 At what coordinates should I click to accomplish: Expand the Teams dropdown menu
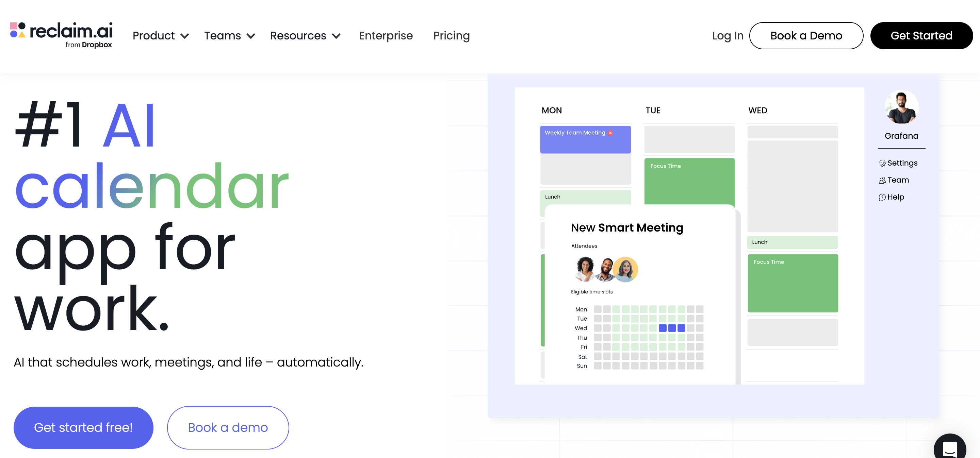click(229, 35)
